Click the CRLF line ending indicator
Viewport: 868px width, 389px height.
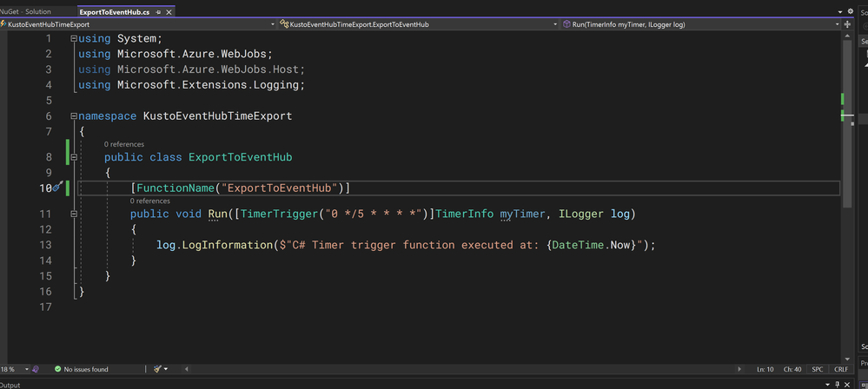pos(841,369)
